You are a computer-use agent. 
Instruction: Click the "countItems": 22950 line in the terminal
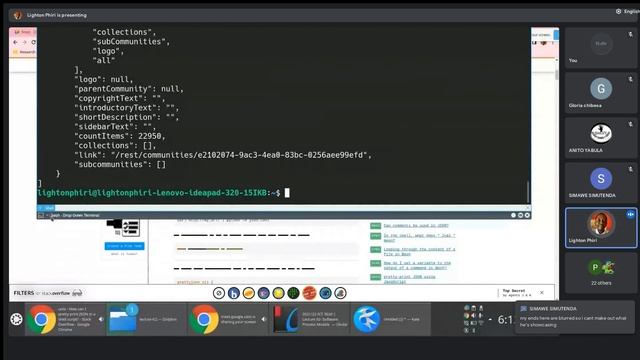tap(120, 136)
